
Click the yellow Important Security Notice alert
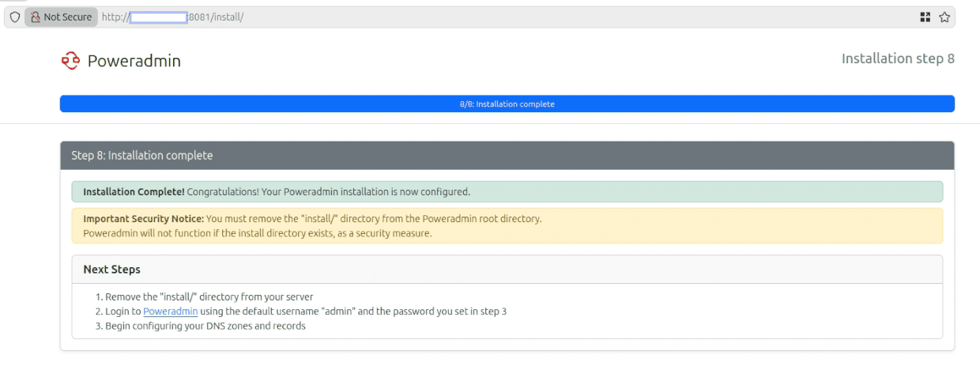pyautogui.click(x=507, y=225)
